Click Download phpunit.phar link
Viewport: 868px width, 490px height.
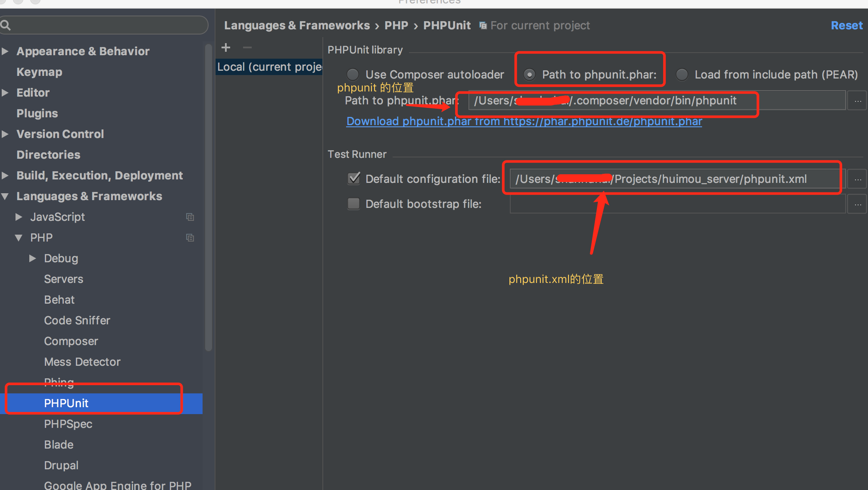(x=524, y=121)
